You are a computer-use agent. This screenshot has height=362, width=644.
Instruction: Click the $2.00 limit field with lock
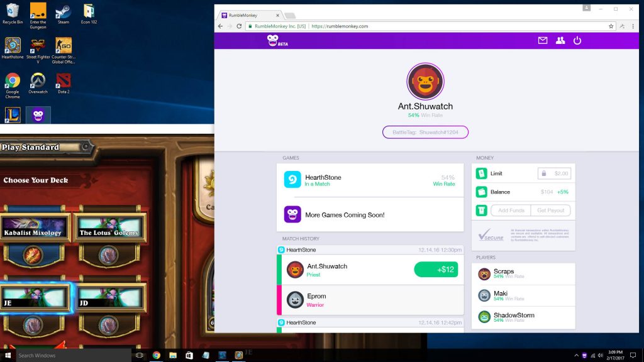[554, 173]
